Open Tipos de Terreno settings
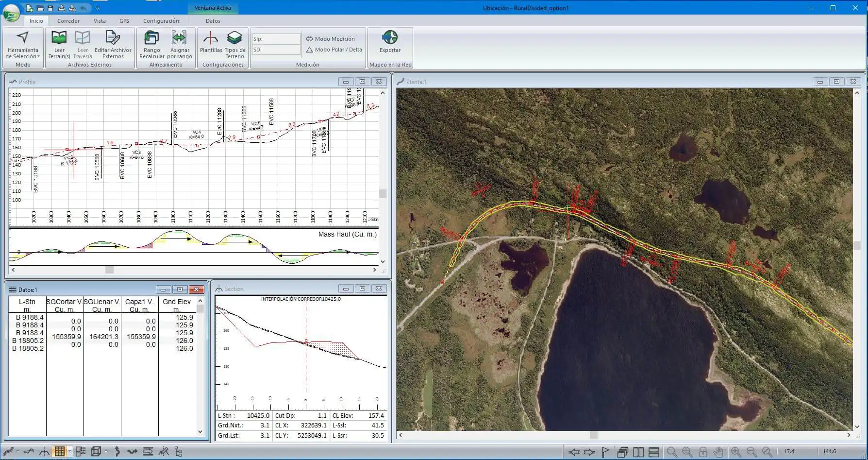The image size is (868, 460). 234,38
